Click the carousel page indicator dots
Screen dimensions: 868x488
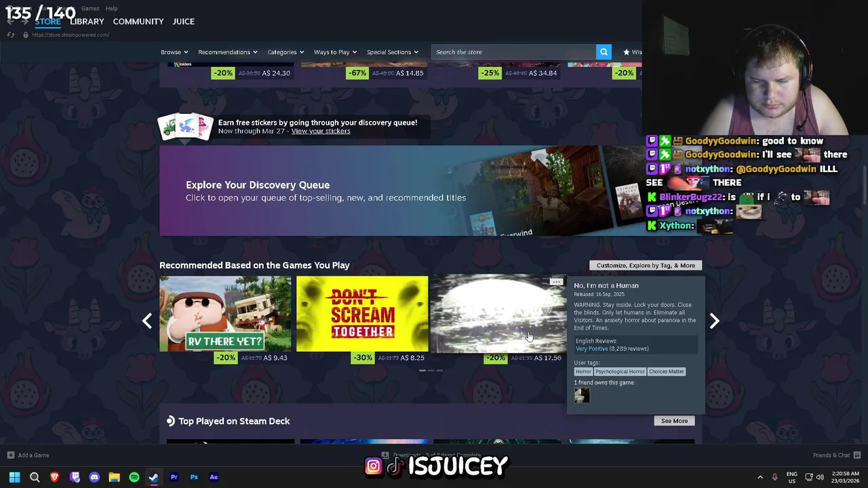pyautogui.click(x=431, y=371)
